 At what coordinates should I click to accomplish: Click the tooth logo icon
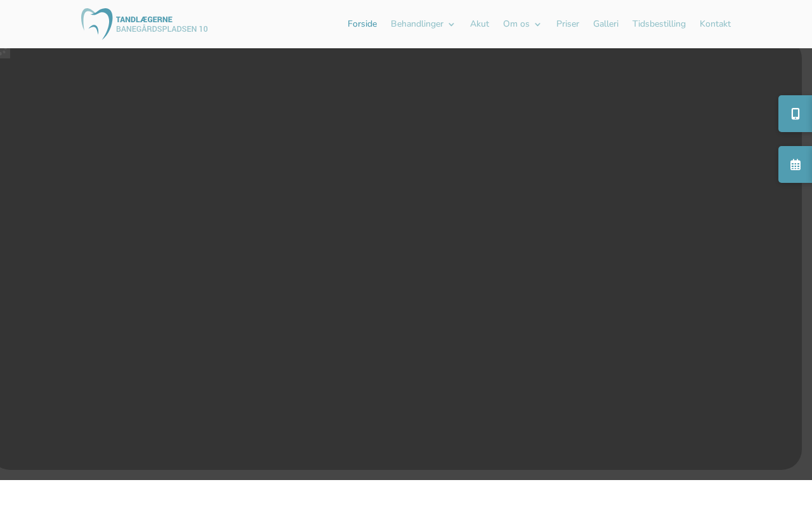point(97,24)
